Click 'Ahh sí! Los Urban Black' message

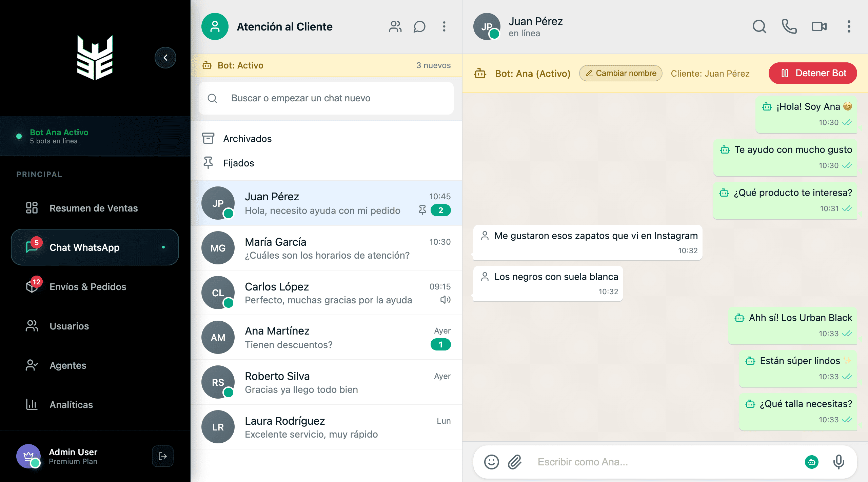tap(793, 325)
